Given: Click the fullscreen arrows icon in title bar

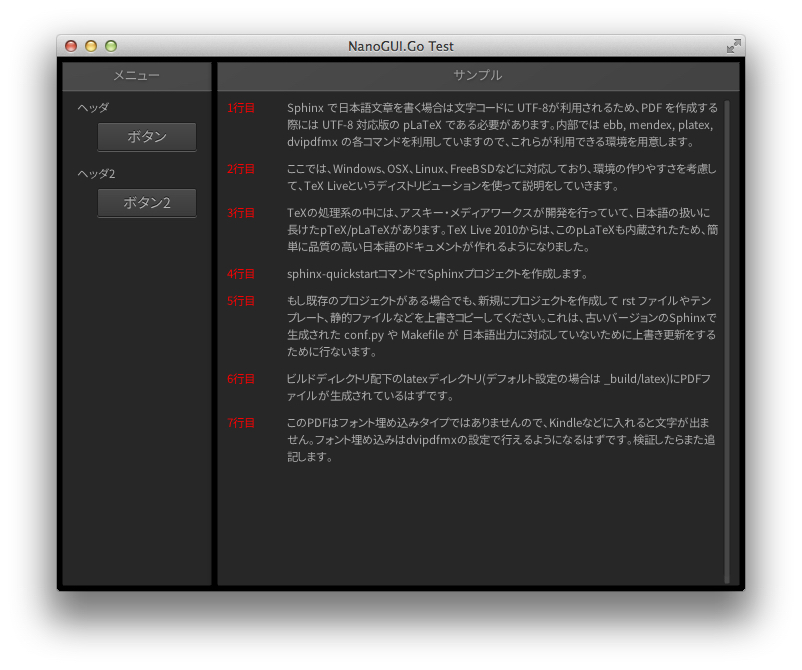Looking at the screenshot, I should [733, 46].
